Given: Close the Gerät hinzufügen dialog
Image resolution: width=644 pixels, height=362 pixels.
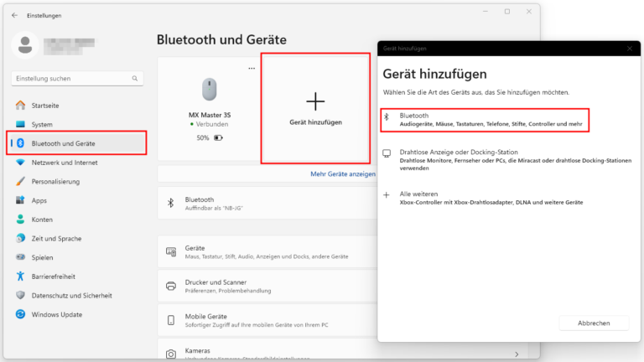Looking at the screenshot, I should tap(629, 49).
